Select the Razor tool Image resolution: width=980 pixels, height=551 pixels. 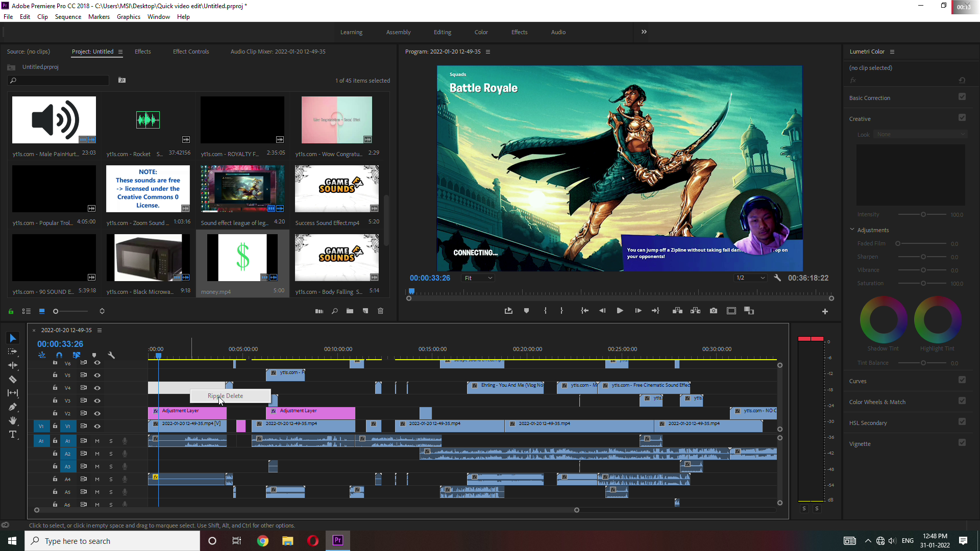(x=13, y=379)
